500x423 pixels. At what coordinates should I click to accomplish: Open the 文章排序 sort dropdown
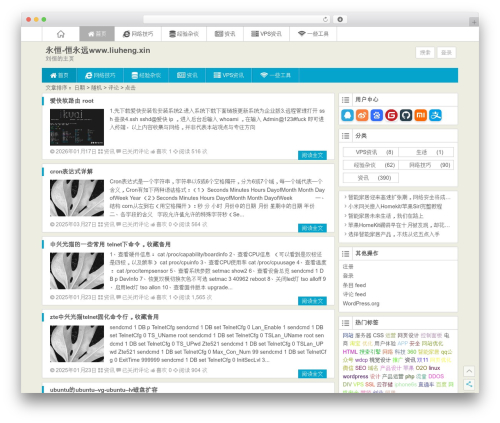[58, 88]
